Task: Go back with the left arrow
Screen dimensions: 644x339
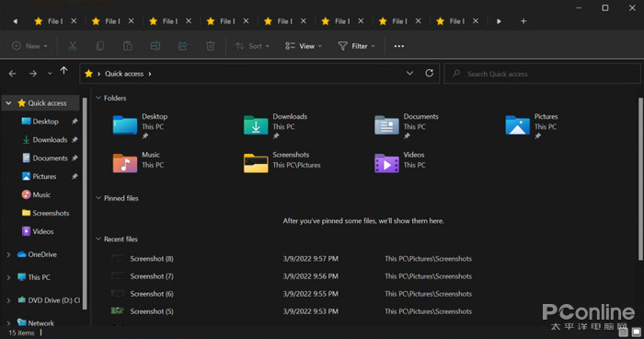Action: pyautogui.click(x=12, y=74)
